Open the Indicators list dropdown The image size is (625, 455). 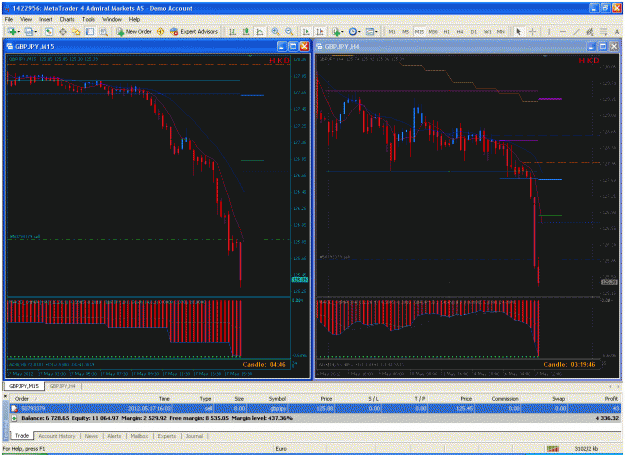[x=337, y=31]
